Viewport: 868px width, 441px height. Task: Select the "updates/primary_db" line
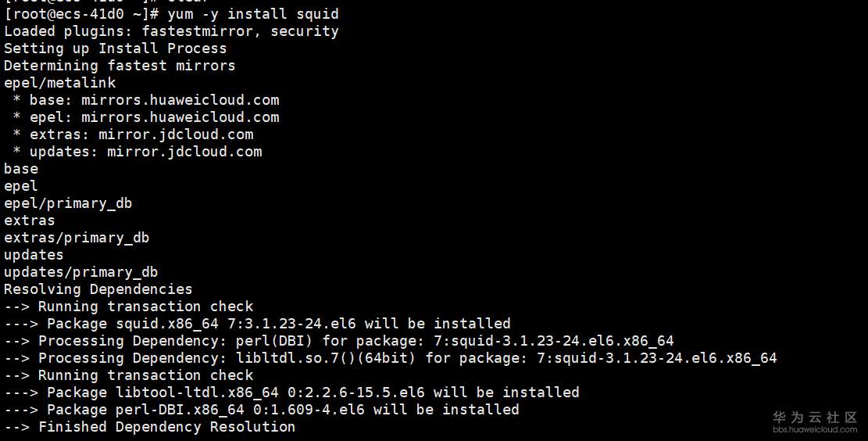click(x=80, y=272)
